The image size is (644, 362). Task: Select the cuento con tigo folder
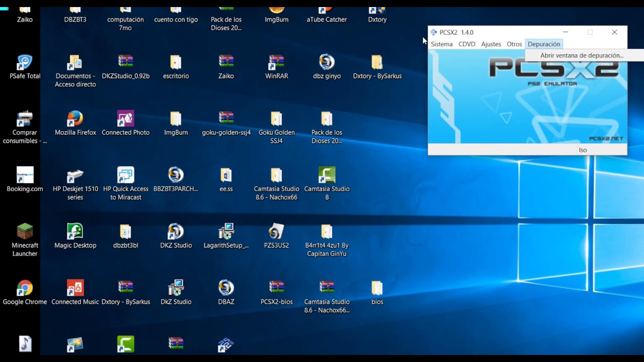tap(176, 14)
